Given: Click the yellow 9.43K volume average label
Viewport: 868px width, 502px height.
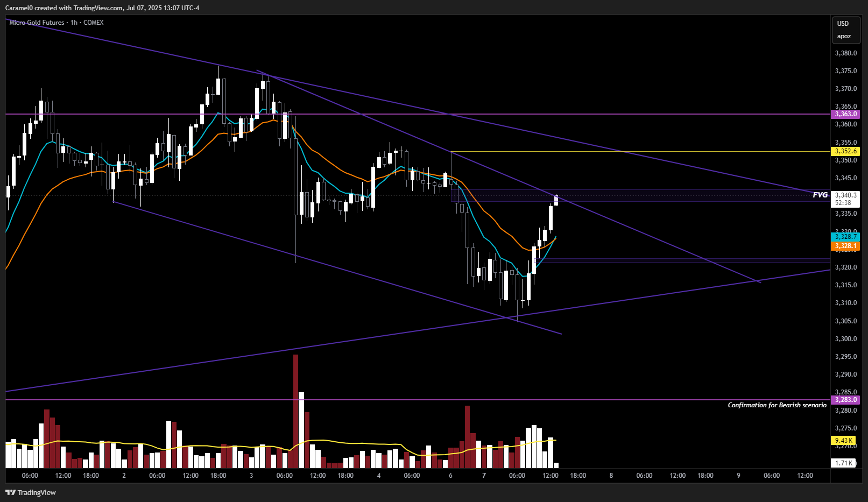Looking at the screenshot, I should (x=843, y=440).
